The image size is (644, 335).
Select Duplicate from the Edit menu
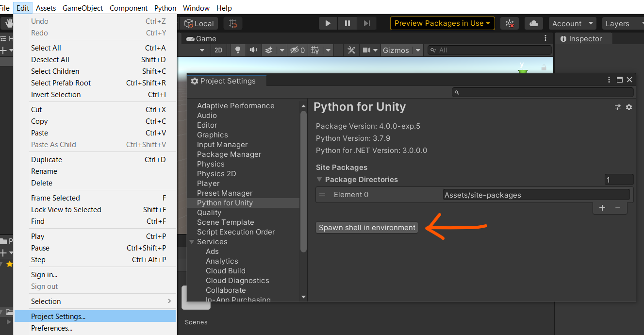(95, 159)
